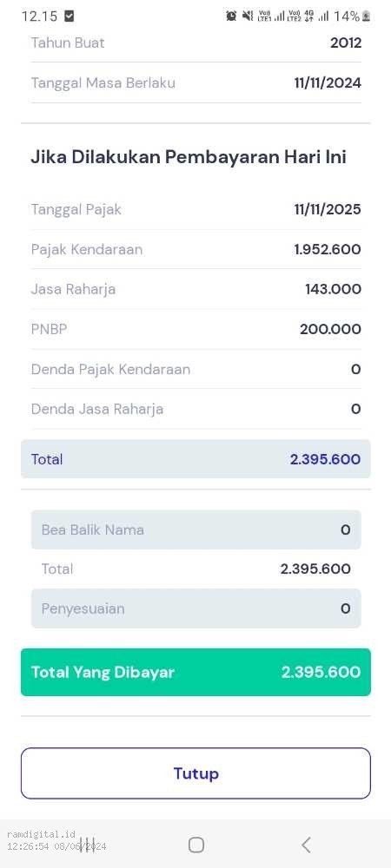Image resolution: width=391 pixels, height=868 pixels.
Task: Tap the Tanggal Masa Berlaku row
Action: pos(195,83)
